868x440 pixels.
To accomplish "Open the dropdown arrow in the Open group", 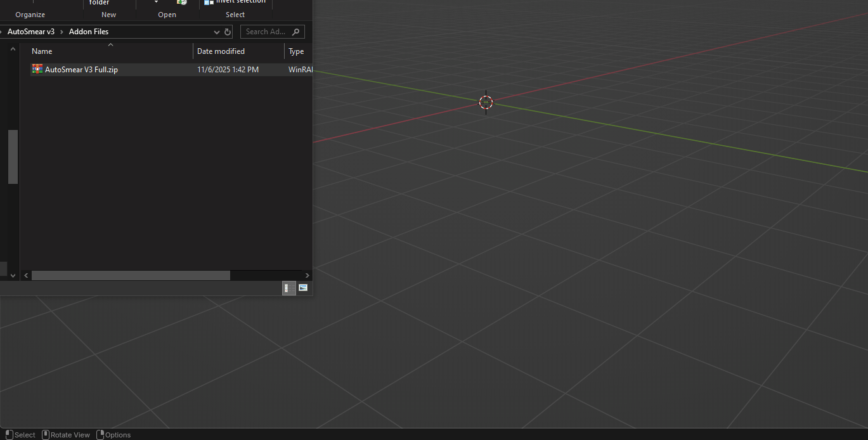I will (x=156, y=3).
